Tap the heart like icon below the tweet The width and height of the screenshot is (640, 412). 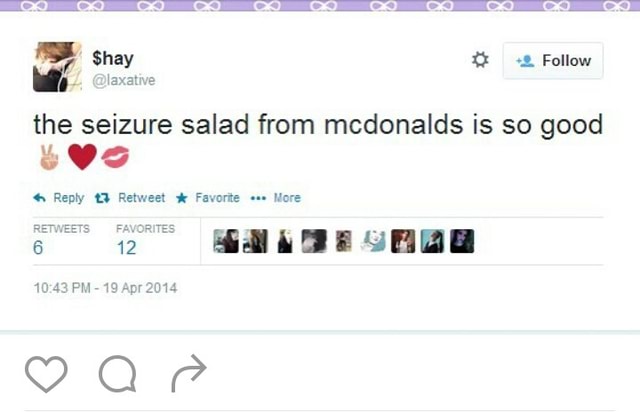click(46, 374)
